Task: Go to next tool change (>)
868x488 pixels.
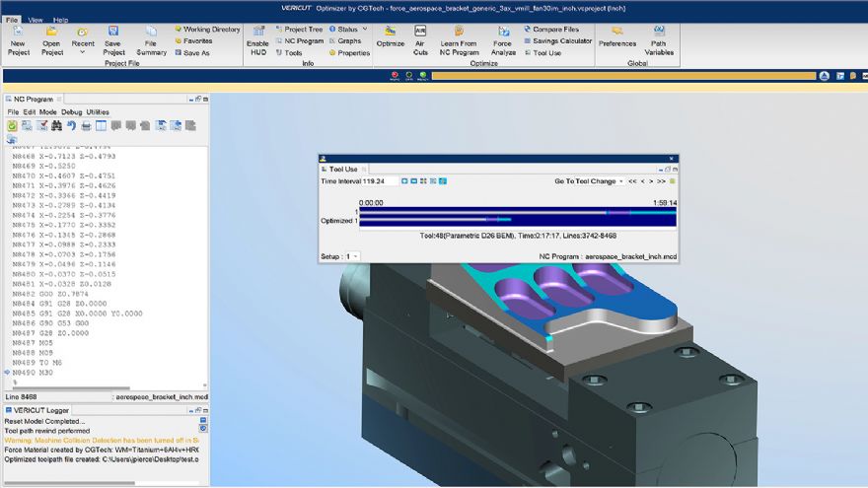Action: tap(651, 181)
